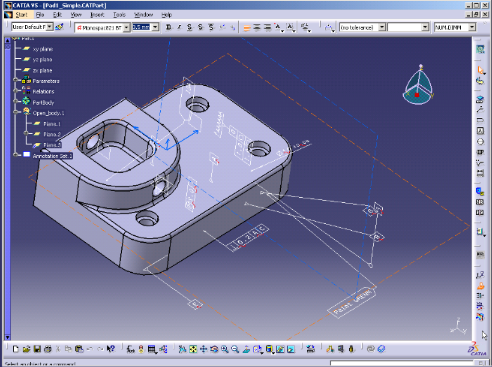The image size is (492, 367).
Task: Click the Zoom Out icon
Action: tap(235, 349)
